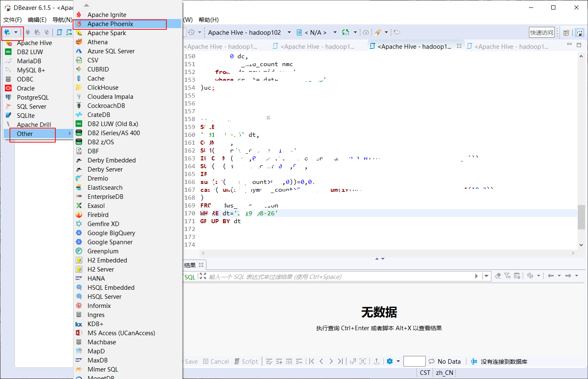Image resolution: width=588 pixels, height=379 pixels.
Task: Click the connect plug toolbar icon
Action: pyautogui.click(x=28, y=32)
